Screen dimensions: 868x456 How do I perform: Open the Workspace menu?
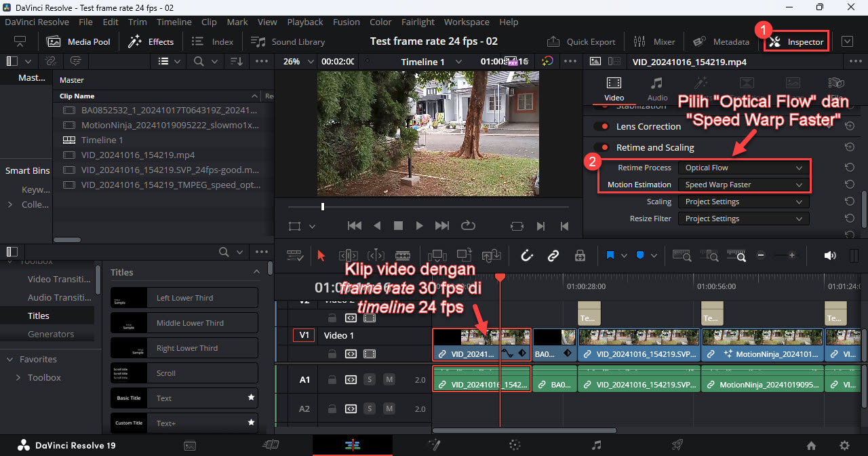(x=467, y=22)
